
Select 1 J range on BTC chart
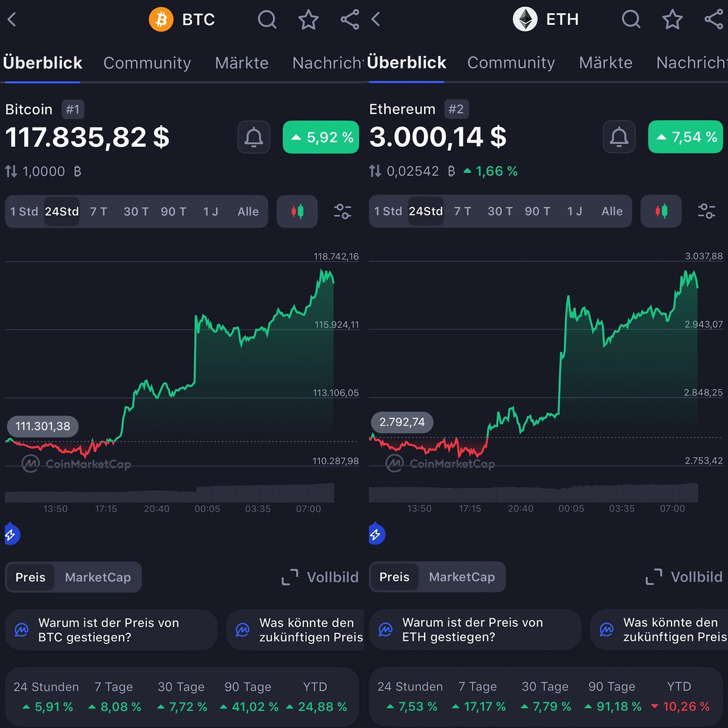(x=211, y=212)
